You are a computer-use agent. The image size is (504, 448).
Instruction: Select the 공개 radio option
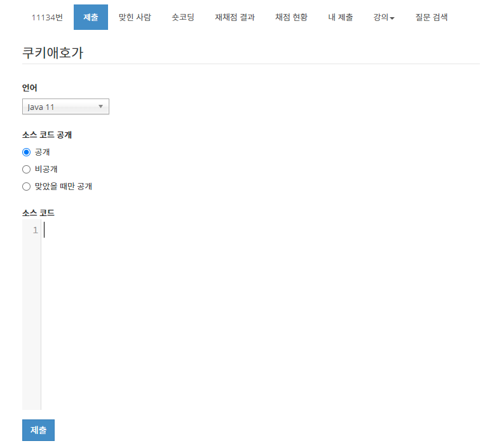[26, 153]
